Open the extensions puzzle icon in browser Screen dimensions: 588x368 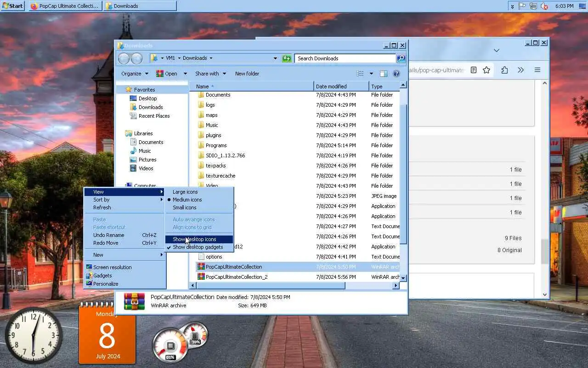pyautogui.click(x=504, y=70)
